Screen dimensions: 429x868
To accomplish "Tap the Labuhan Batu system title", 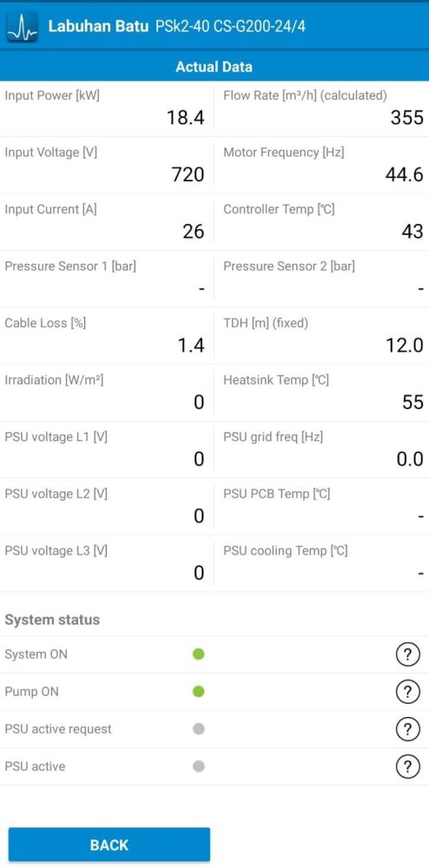I will [x=98, y=26].
